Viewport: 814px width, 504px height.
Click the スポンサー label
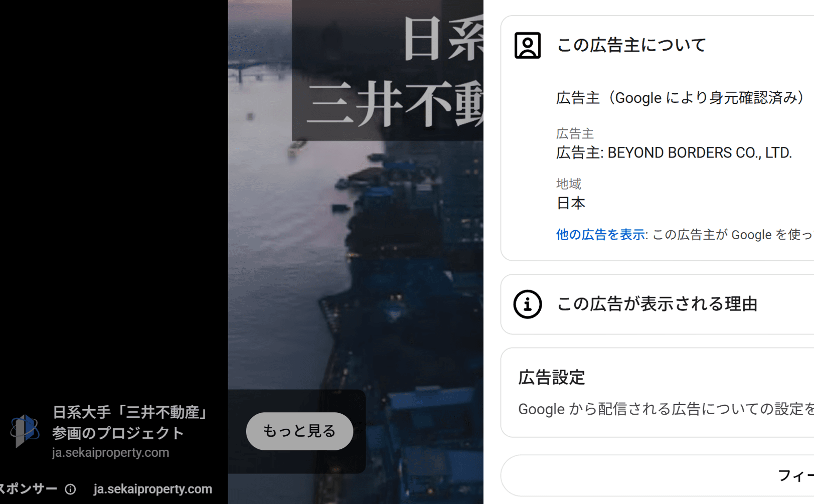[x=28, y=489]
